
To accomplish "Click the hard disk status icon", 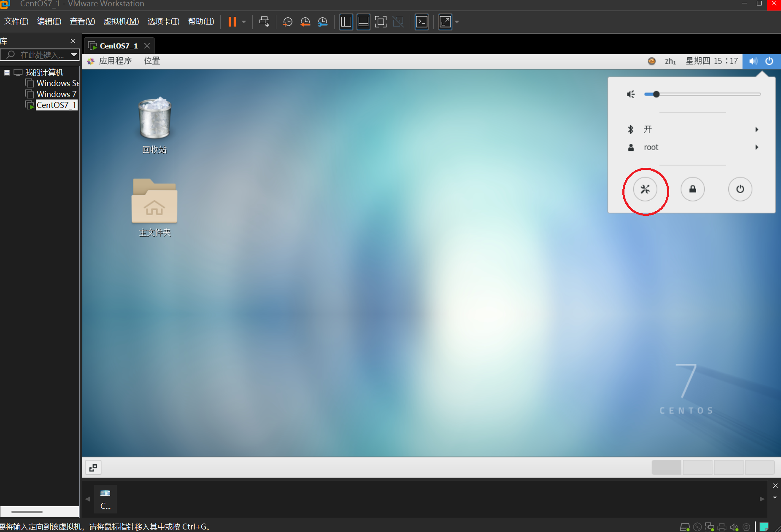I will pyautogui.click(x=685, y=527).
